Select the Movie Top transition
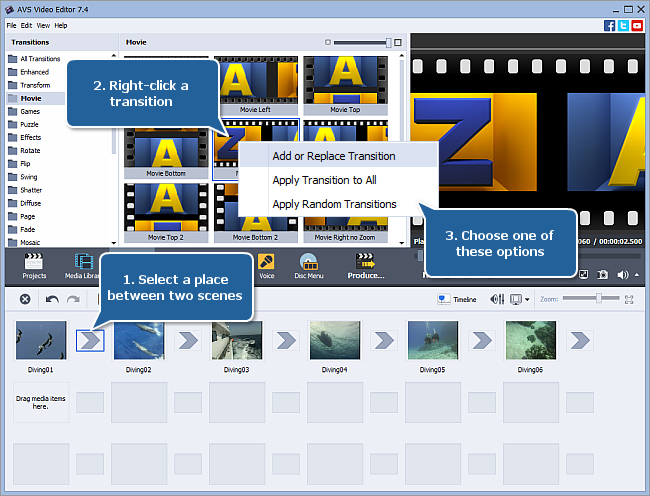The width and height of the screenshot is (650, 496). click(x=345, y=85)
